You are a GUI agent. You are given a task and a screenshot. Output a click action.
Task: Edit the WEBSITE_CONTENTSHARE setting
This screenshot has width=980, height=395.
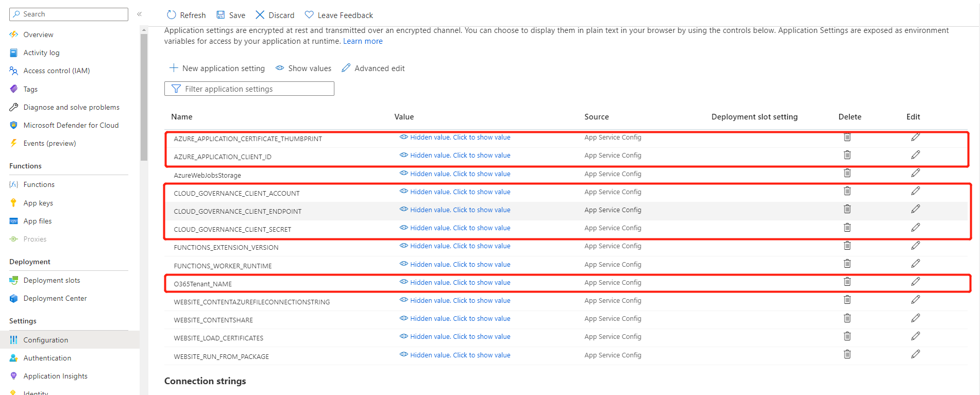click(915, 318)
